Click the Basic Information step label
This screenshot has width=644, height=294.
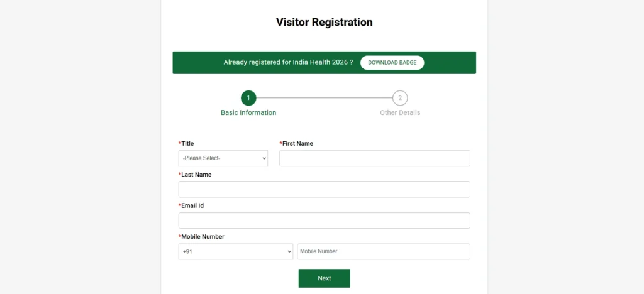pos(248,112)
